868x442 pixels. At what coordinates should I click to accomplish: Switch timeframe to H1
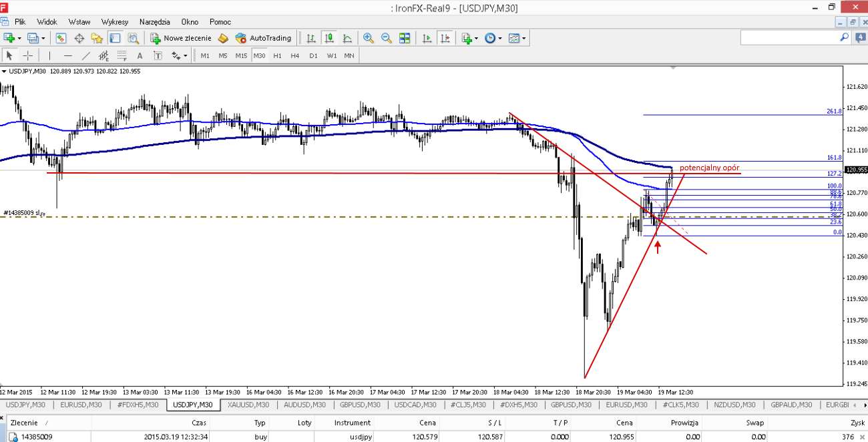tap(277, 55)
